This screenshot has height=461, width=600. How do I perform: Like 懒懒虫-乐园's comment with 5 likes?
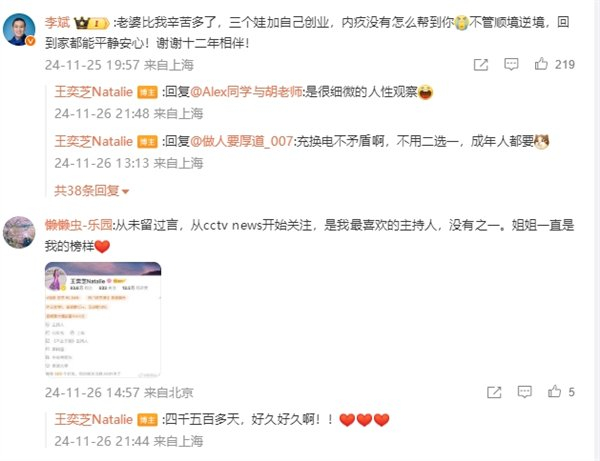click(554, 391)
